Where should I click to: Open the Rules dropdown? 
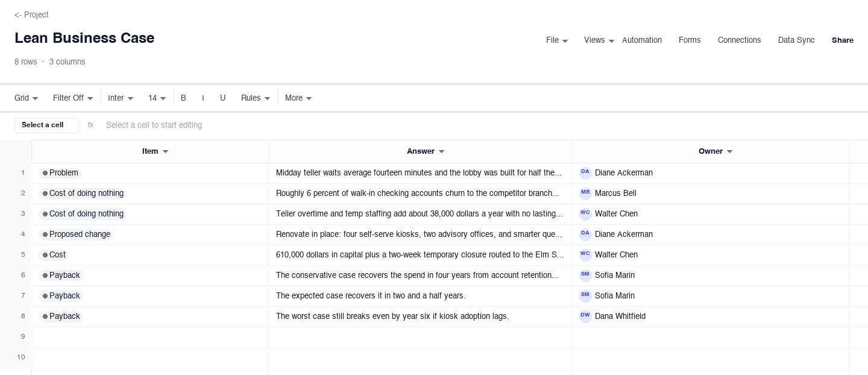click(x=256, y=98)
